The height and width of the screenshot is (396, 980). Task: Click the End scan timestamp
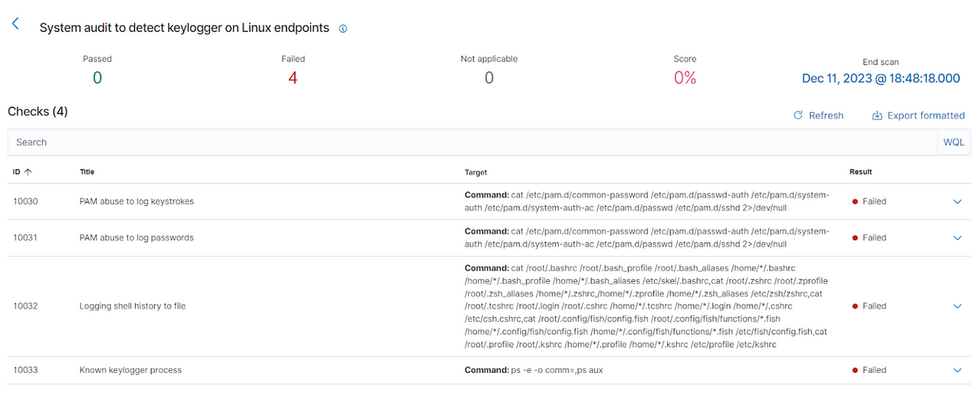[881, 78]
